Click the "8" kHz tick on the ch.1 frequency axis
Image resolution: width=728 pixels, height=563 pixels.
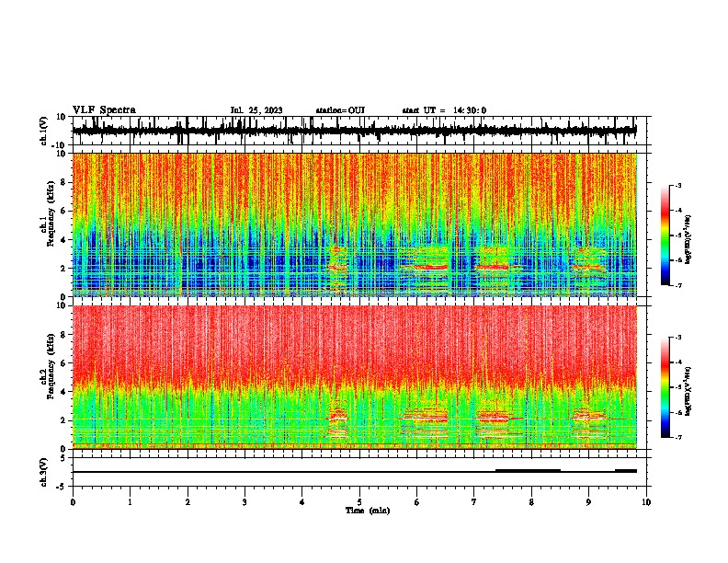tap(64, 182)
